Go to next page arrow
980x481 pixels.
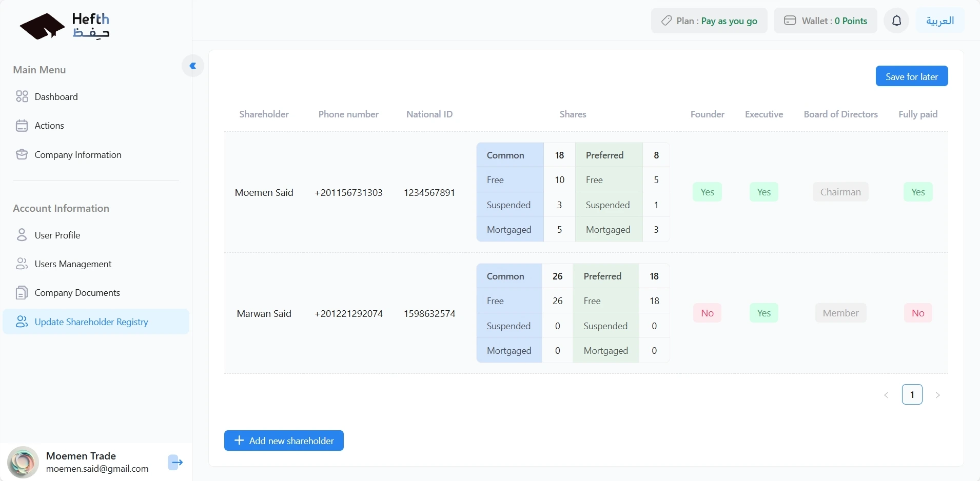pos(937,395)
